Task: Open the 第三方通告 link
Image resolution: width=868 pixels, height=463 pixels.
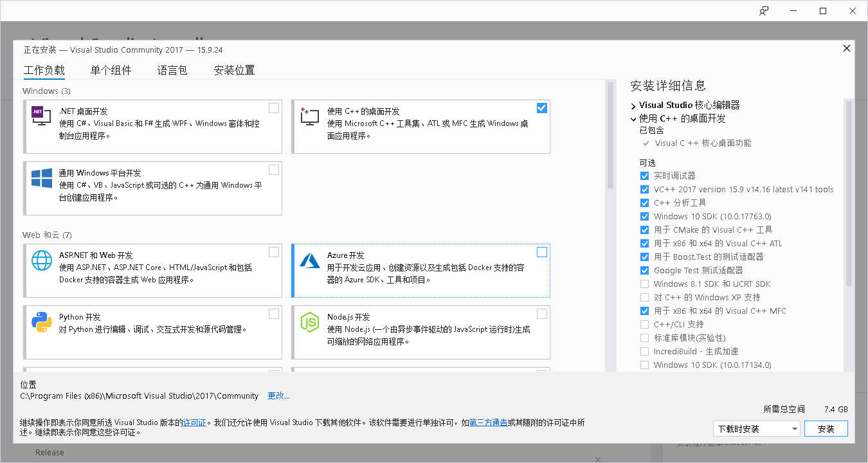Action: pos(489,422)
